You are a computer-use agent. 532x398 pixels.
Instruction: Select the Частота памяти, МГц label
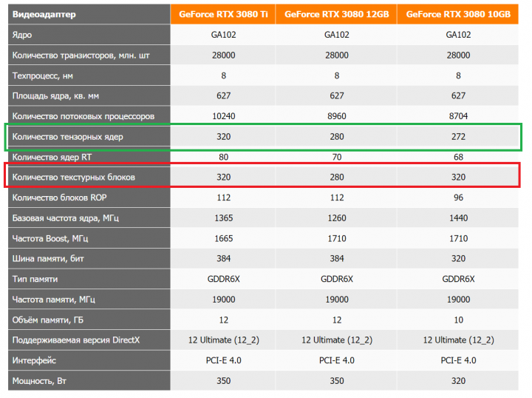coord(54,300)
